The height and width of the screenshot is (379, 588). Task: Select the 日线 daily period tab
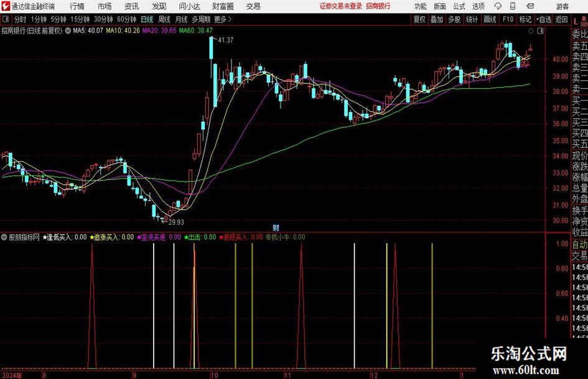[x=147, y=19]
